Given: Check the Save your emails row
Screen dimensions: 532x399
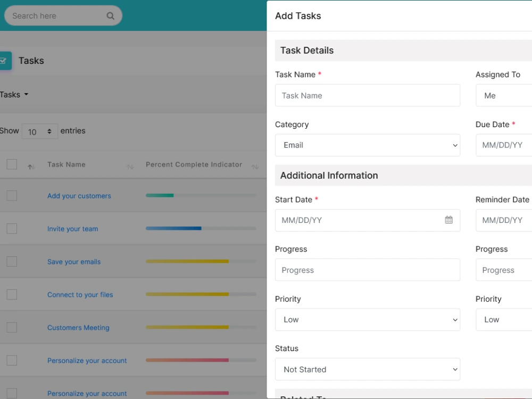Looking at the screenshot, I should pos(12,261).
